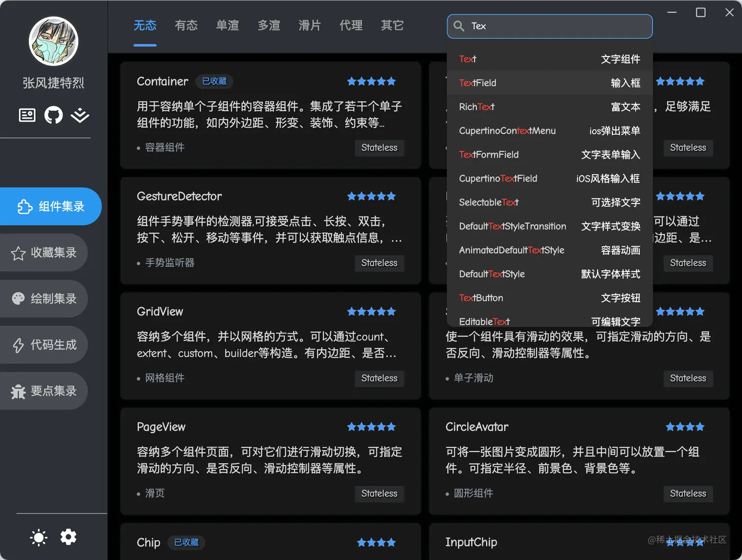
Task: Click the search input containing Tex
Action: click(549, 26)
